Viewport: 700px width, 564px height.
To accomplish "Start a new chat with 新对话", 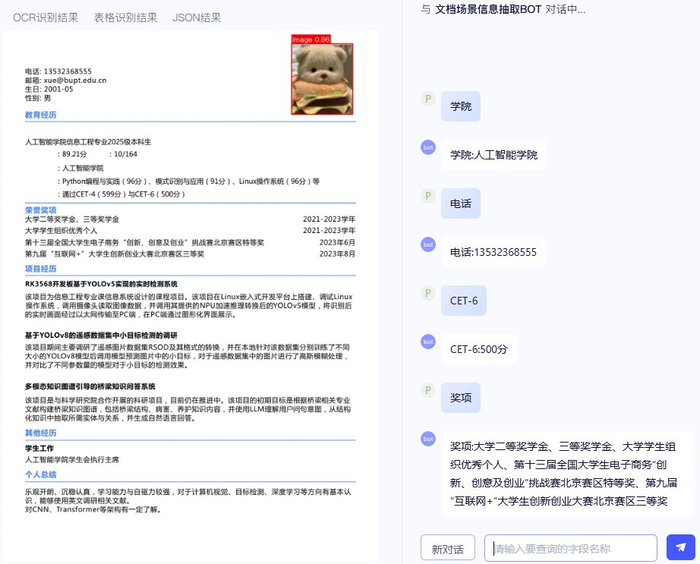I will point(447,547).
